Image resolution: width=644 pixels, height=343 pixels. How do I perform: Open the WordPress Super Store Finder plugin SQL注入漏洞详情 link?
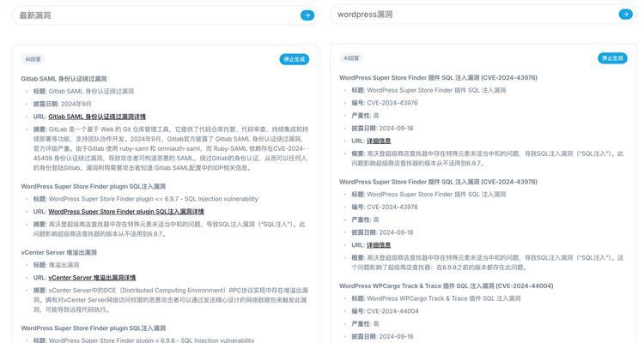click(126, 212)
